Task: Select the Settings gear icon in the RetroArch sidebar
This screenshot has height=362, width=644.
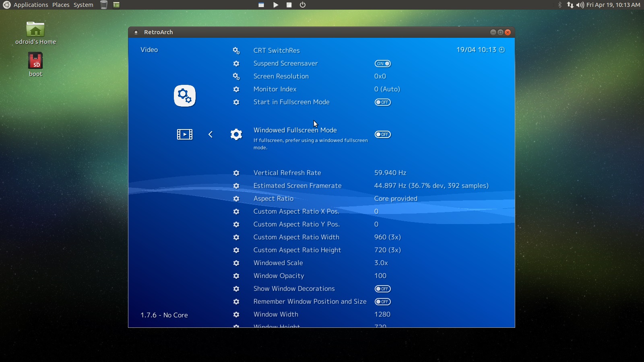Action: [x=185, y=96]
